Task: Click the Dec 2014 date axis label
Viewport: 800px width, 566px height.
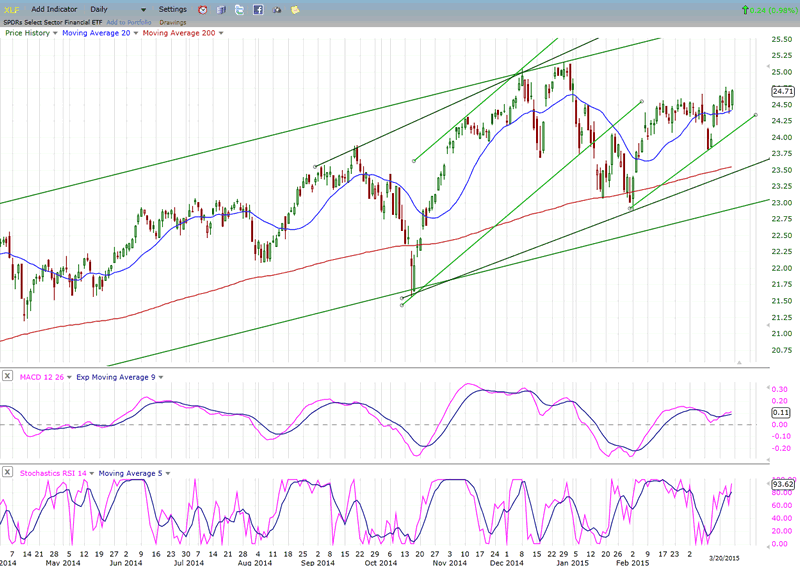Action: 506,562
